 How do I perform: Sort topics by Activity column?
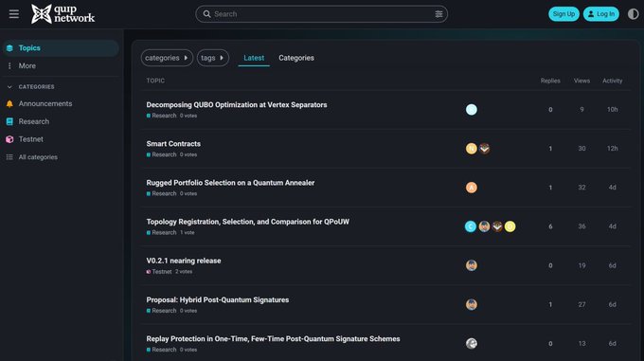point(613,81)
